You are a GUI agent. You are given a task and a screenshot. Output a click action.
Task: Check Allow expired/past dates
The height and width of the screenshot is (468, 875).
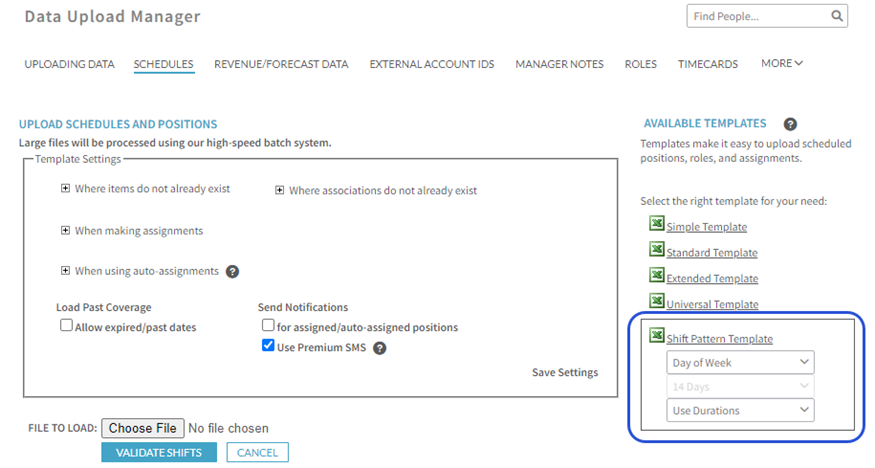point(66,325)
